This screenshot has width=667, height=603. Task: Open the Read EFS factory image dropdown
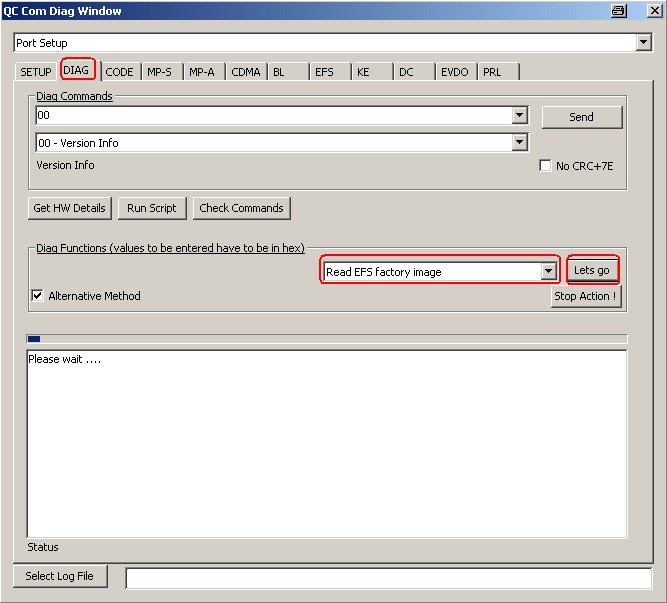click(548, 272)
